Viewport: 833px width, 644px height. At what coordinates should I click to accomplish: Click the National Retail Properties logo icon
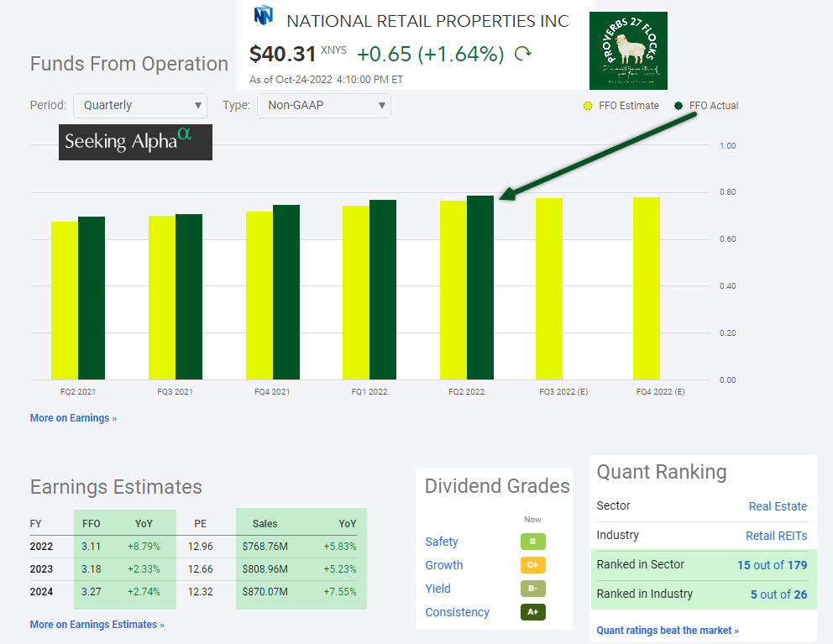click(264, 16)
